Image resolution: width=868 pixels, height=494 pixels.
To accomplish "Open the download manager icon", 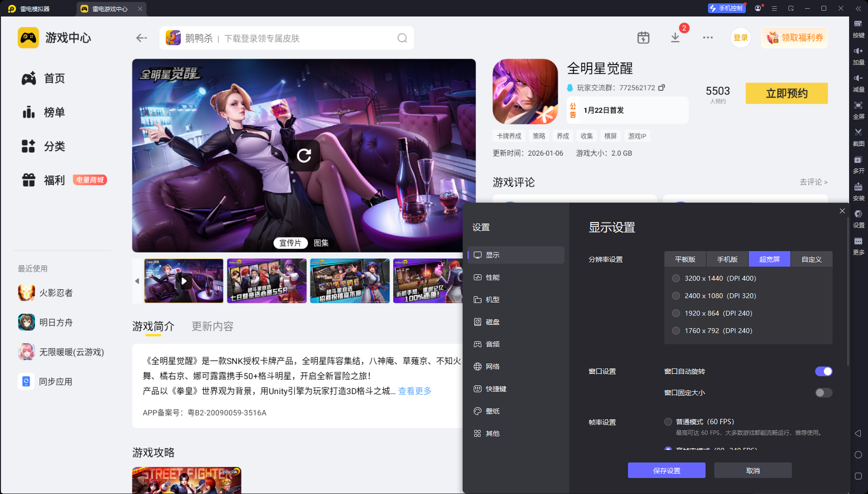I will 675,38.
